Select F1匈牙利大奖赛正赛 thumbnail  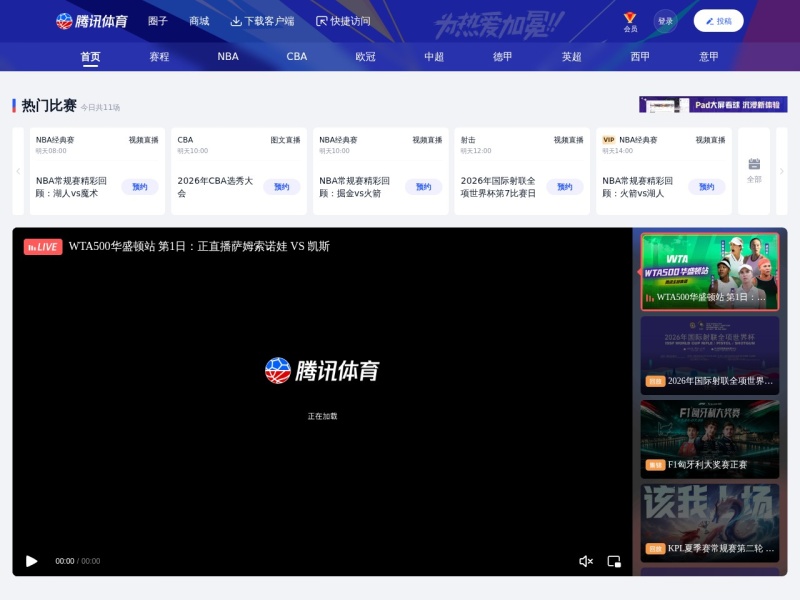[710, 439]
